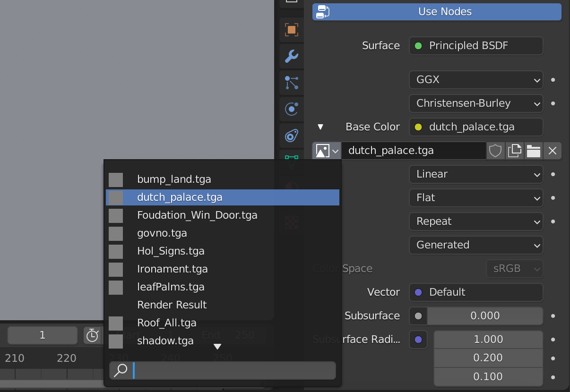Click the fake user shield icon
The height and width of the screenshot is (392, 570).
click(x=495, y=151)
